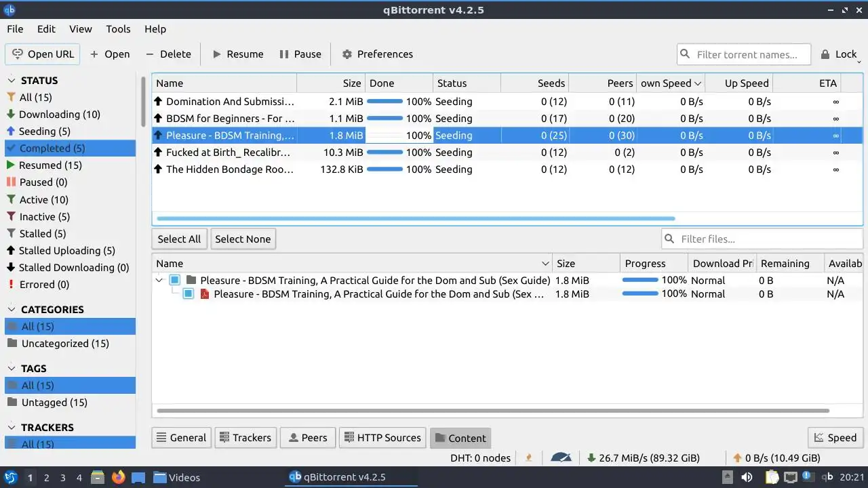Pause the selected torrent
Viewport: 868px width, 488px height.
[x=300, y=54]
